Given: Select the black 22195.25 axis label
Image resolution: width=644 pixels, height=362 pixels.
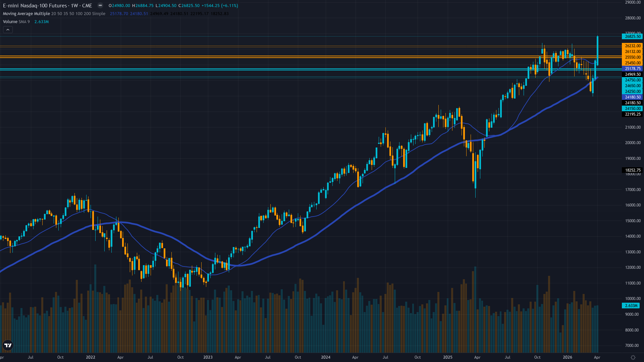Looking at the screenshot, I should [633, 114].
